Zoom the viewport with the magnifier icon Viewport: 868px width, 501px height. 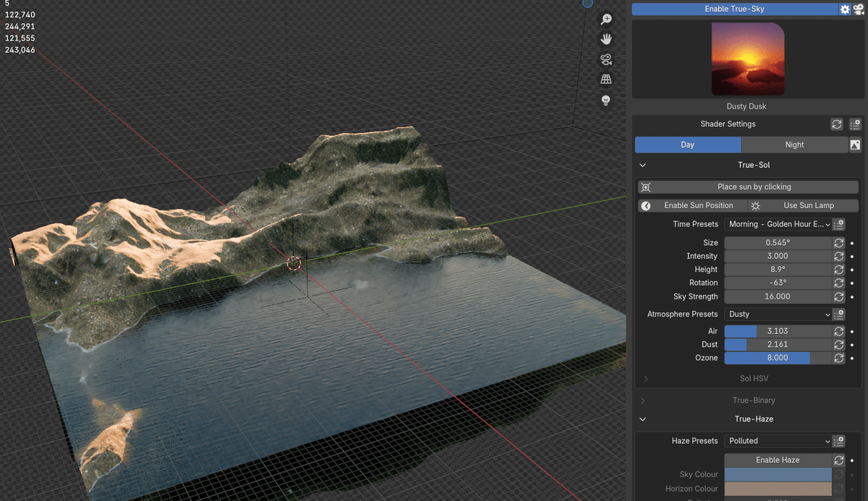click(x=606, y=19)
